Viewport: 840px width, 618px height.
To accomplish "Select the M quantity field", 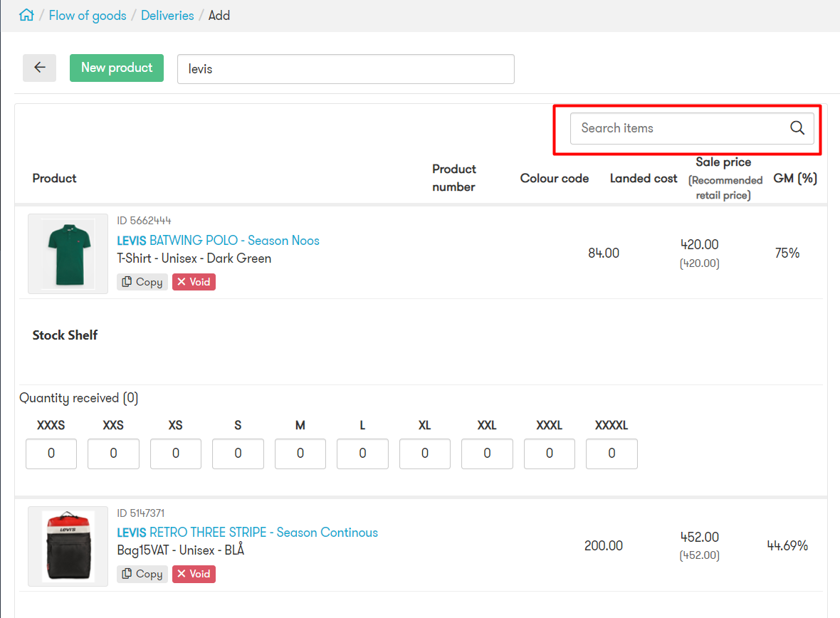I will pos(300,454).
